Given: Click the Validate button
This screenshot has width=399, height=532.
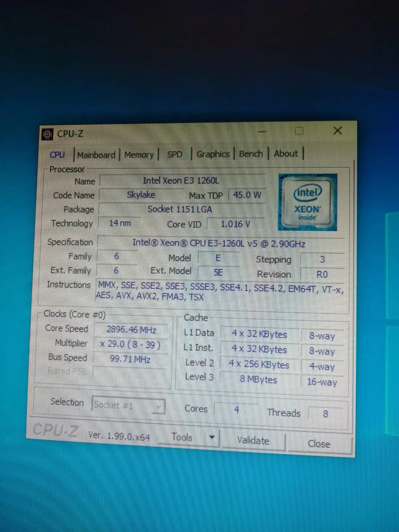Looking at the screenshot, I should pos(253,441).
